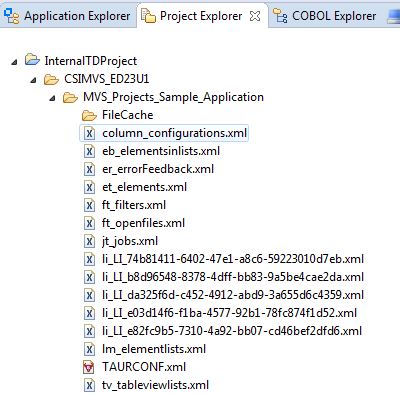Select li_LI_74b81411-6402-47e1 file name
Image resolution: width=400 pixels, height=394 pixels.
point(233,259)
